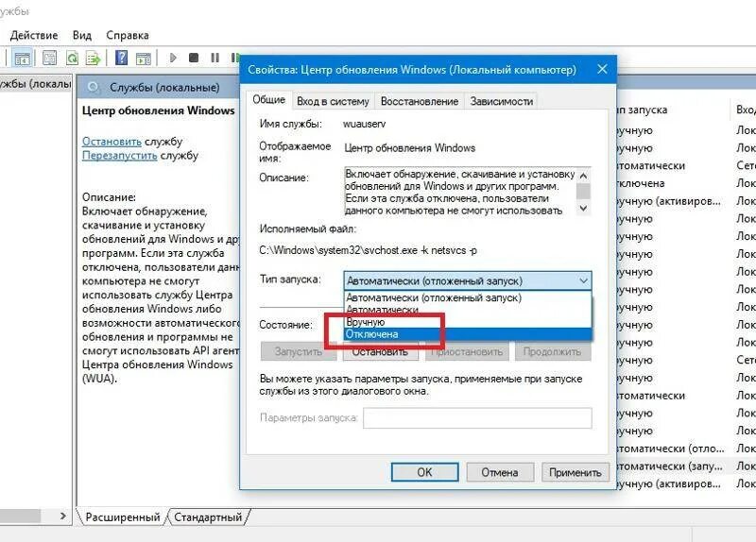Close the Свойства dialog with X
Viewport: 756px width, 542px height.
(602, 69)
